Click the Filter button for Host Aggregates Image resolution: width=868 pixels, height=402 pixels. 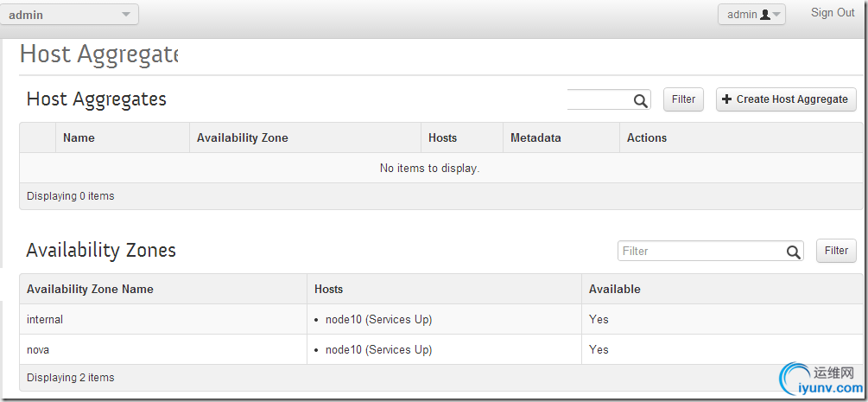click(x=683, y=99)
